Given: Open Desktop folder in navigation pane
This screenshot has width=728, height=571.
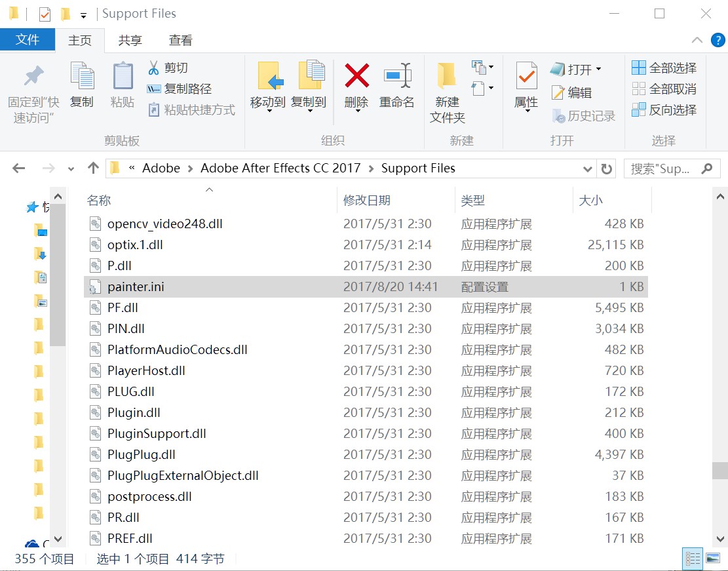Looking at the screenshot, I should [x=41, y=231].
